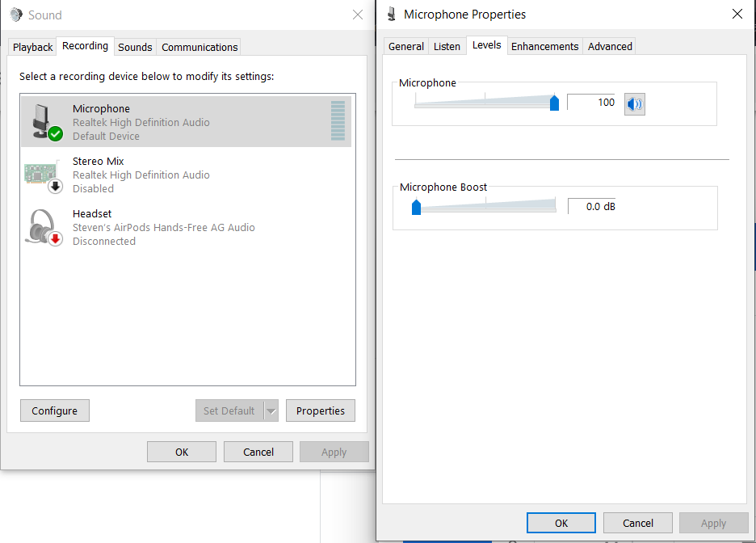
Task: Click the microphone level value field showing 100
Action: pos(591,102)
